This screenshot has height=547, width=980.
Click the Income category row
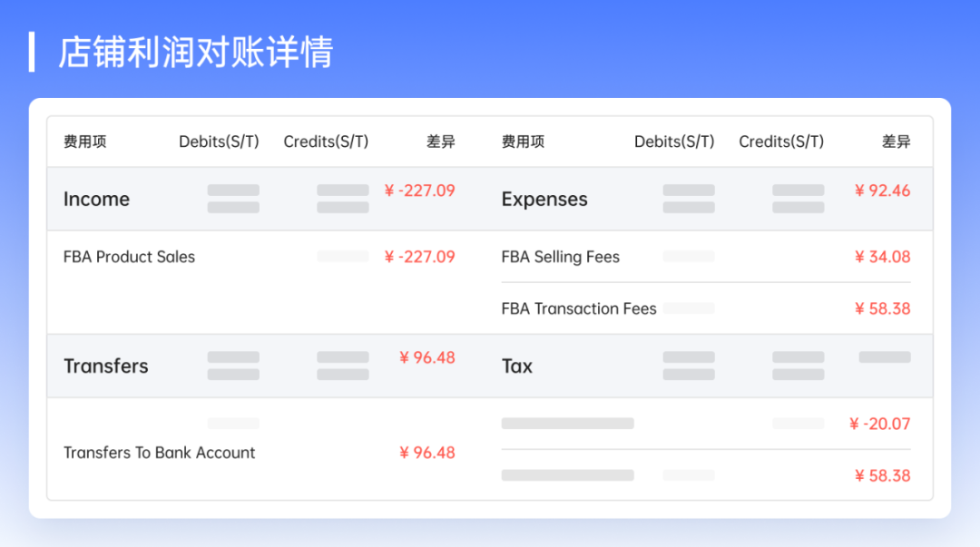(x=96, y=199)
